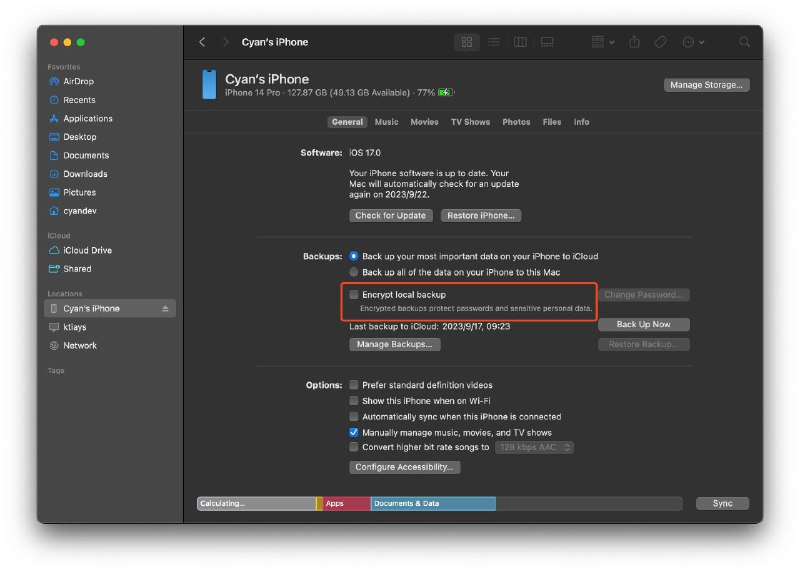Enable Show this iPhone when on Wi-Fi
This screenshot has height=572, width=800.
tap(354, 401)
